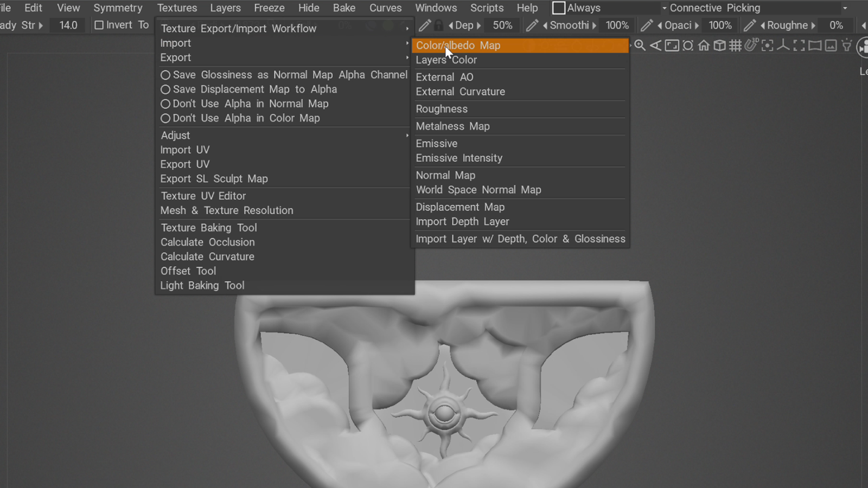Click the Smoothi 100% value field
Viewport: 868px width, 488px height.
617,25
